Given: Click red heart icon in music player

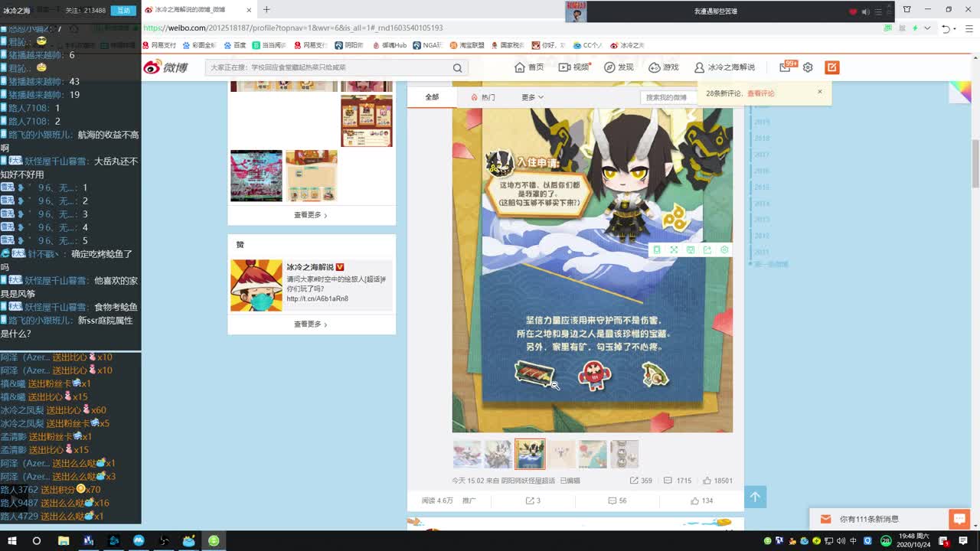Looking at the screenshot, I should click(x=853, y=11).
